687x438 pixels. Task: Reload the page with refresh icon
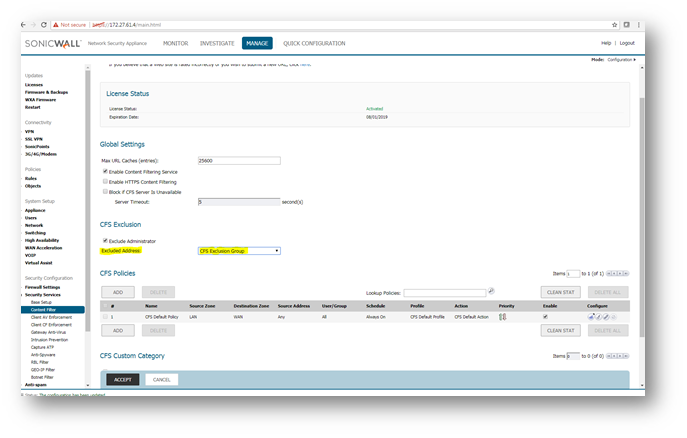tap(43, 25)
